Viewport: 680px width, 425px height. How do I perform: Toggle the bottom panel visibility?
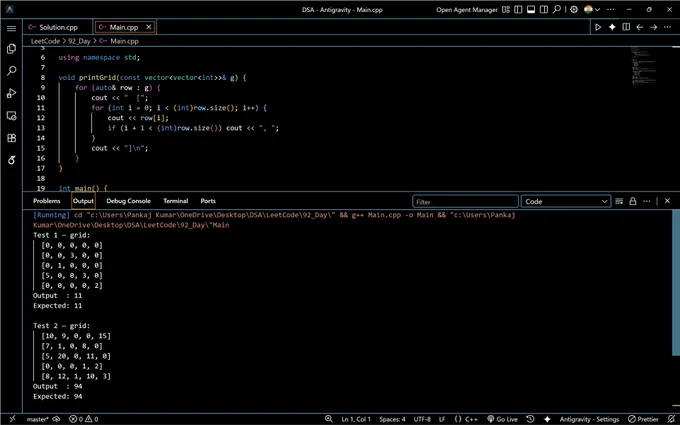(x=531, y=10)
